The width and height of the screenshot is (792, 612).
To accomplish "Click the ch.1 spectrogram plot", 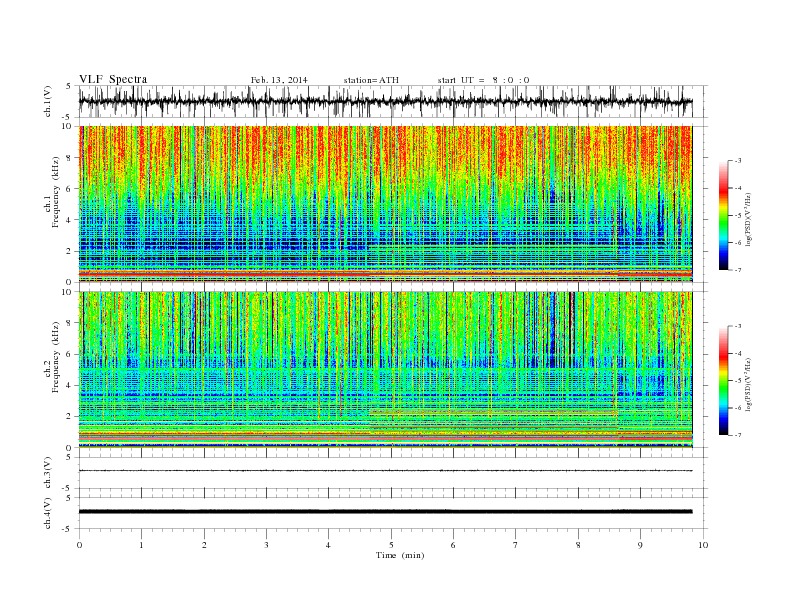I will 385,204.
